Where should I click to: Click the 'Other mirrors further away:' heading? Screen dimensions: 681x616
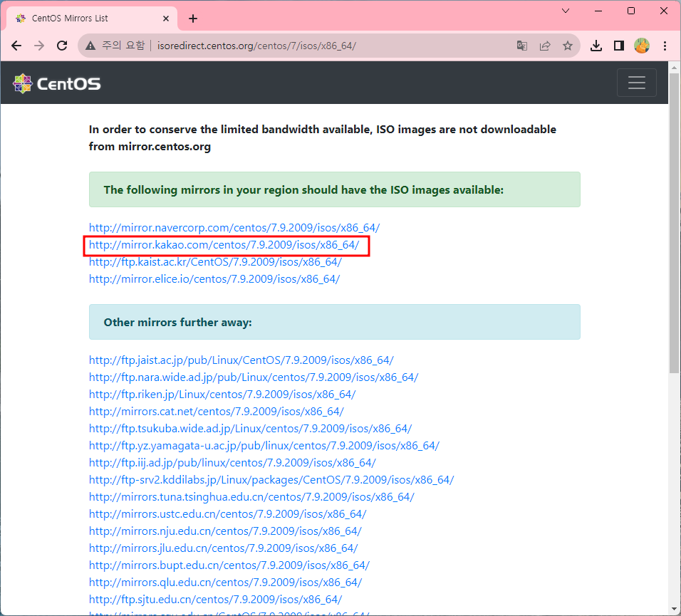(x=177, y=322)
